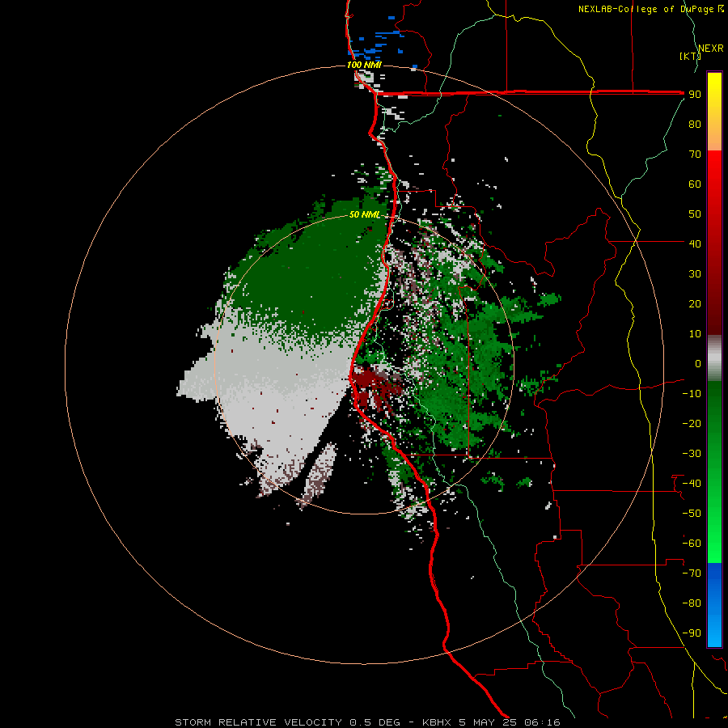Click the NEXLAB-College of DuPage credit text
Image resolution: width=728 pixels, height=728 pixels.
[x=650, y=9]
